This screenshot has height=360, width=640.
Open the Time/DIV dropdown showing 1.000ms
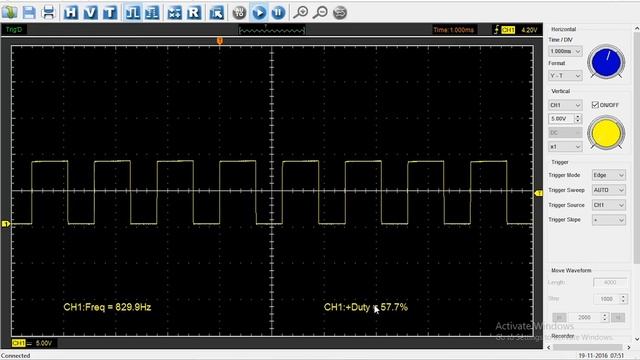coord(565,51)
